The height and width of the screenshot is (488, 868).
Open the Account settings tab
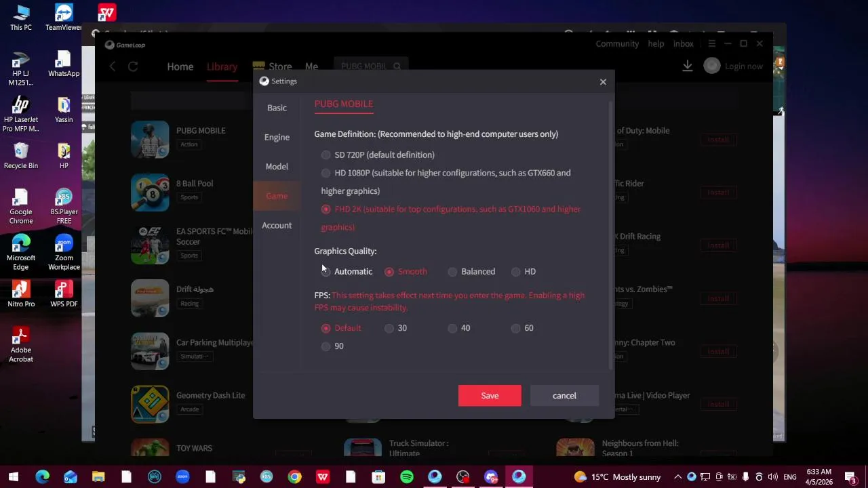[x=277, y=225]
